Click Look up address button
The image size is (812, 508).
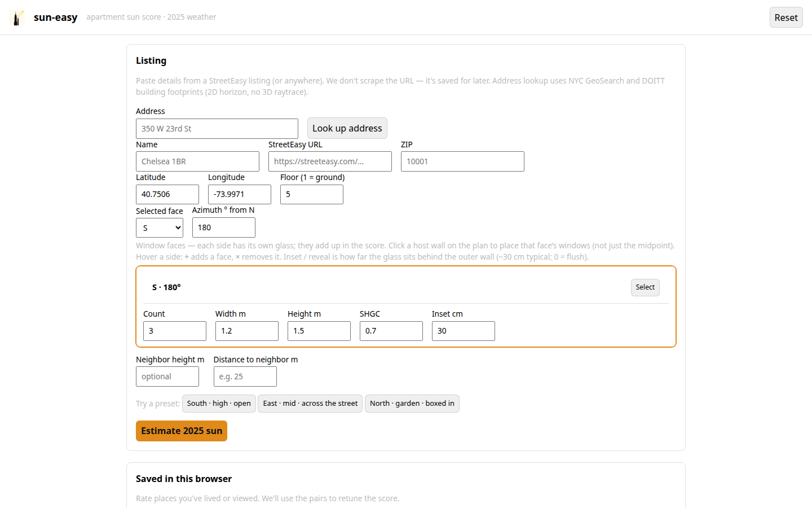(347, 128)
